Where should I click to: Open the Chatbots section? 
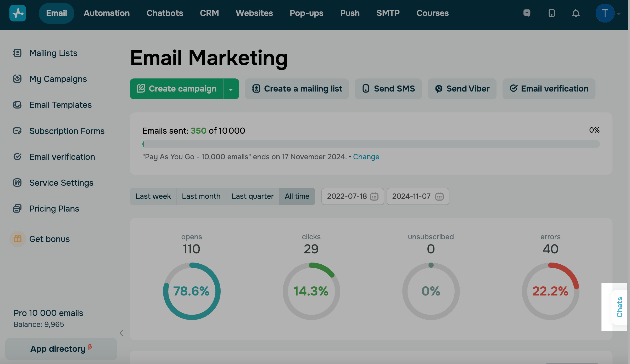point(165,13)
